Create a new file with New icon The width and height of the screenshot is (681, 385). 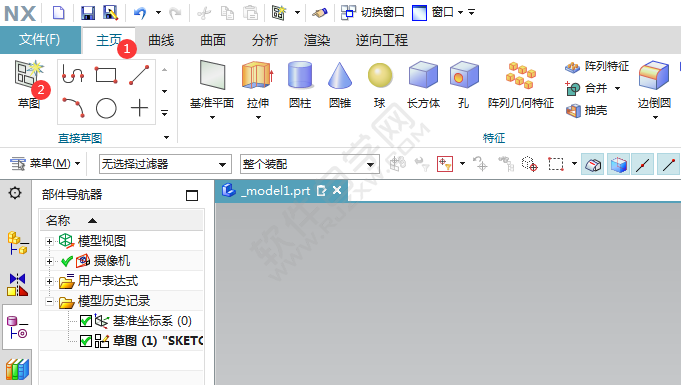pos(59,13)
